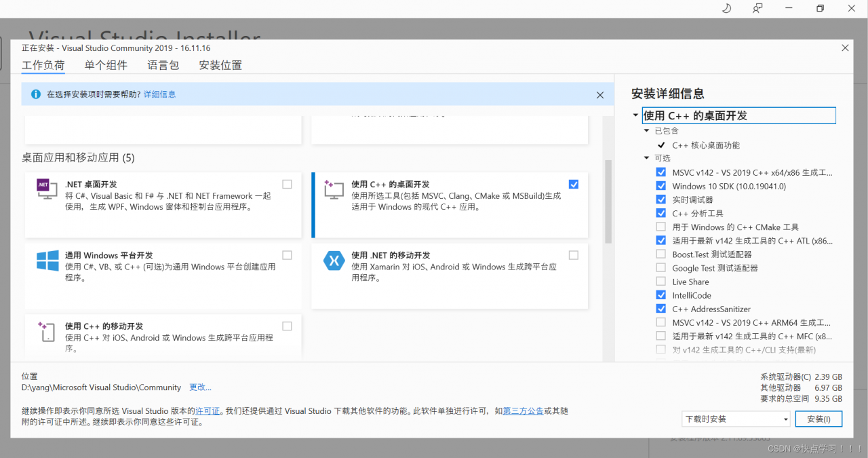
Task: Click the monitor icon on the 使用 C++ 的桌面开发 card
Action: 334,189
